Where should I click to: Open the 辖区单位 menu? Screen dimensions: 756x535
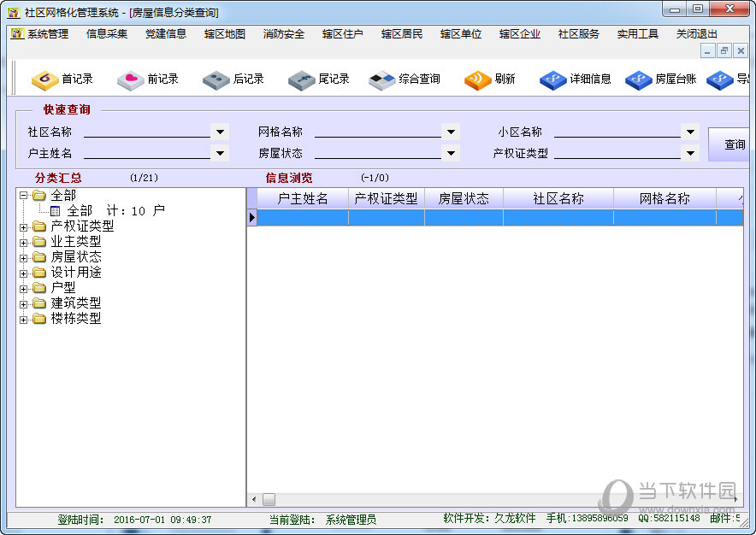[x=460, y=33]
